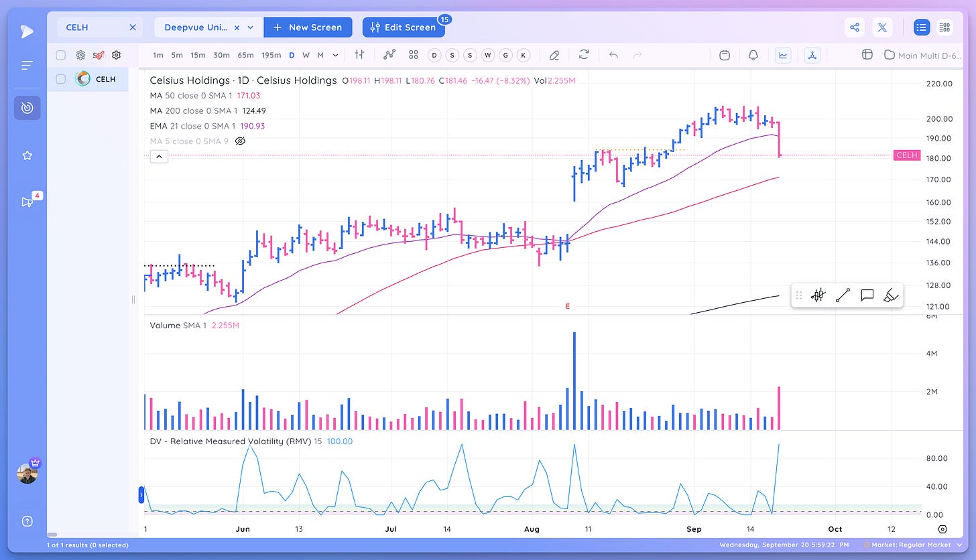This screenshot has width=976, height=560.
Task: Select the 15m timeframe
Action: coord(198,55)
